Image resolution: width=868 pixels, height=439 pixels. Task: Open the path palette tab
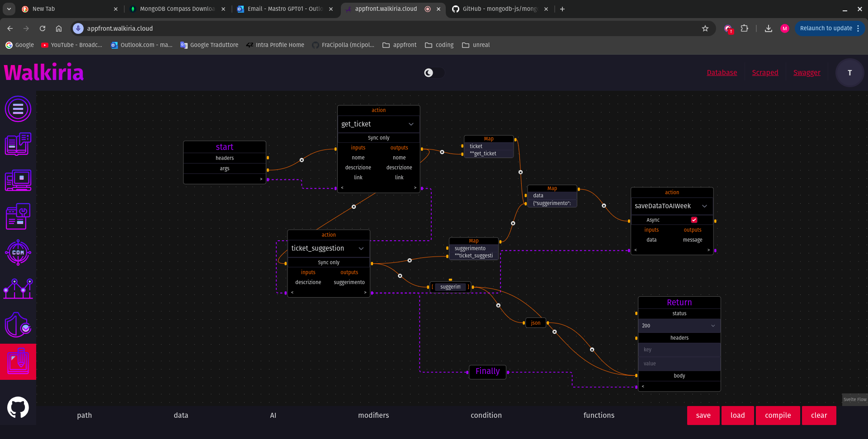point(85,415)
